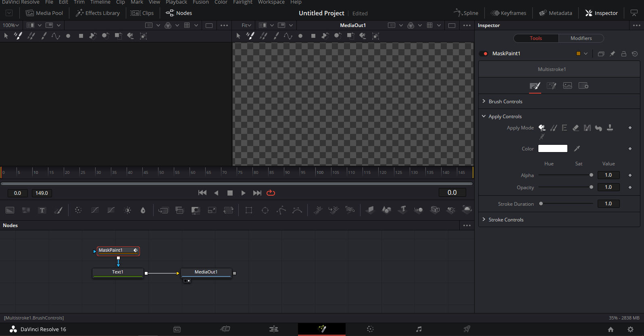This screenshot has width=644, height=336.
Task: Add a Shape 3D node from toolbar
Action: (386, 210)
